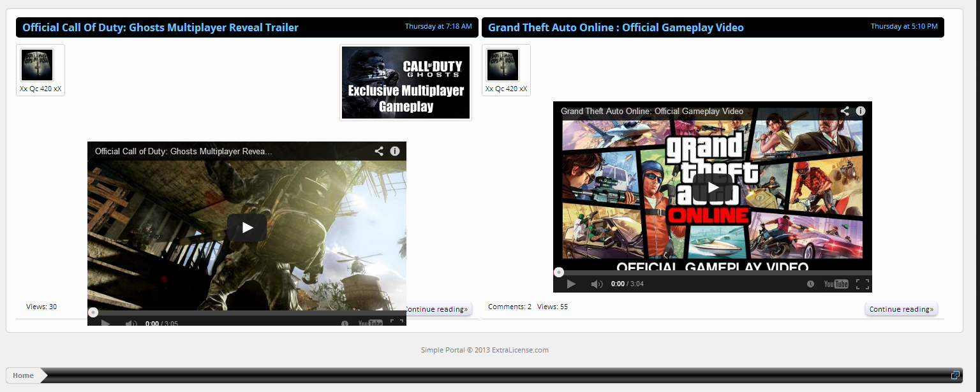The width and height of the screenshot is (980, 392).
Task: Click Xx Qc 420 xX avatar on GTA post
Action: [502, 65]
